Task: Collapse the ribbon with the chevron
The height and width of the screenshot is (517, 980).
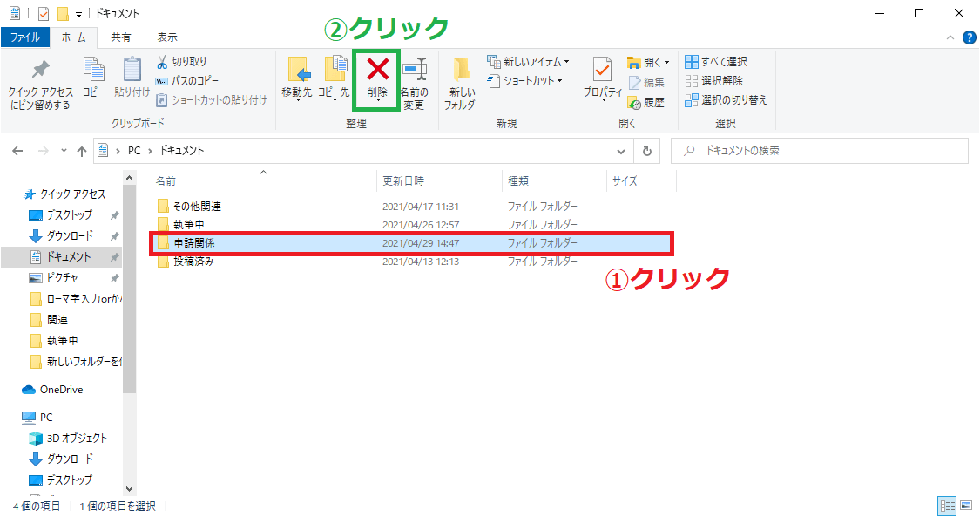Action: click(x=950, y=37)
